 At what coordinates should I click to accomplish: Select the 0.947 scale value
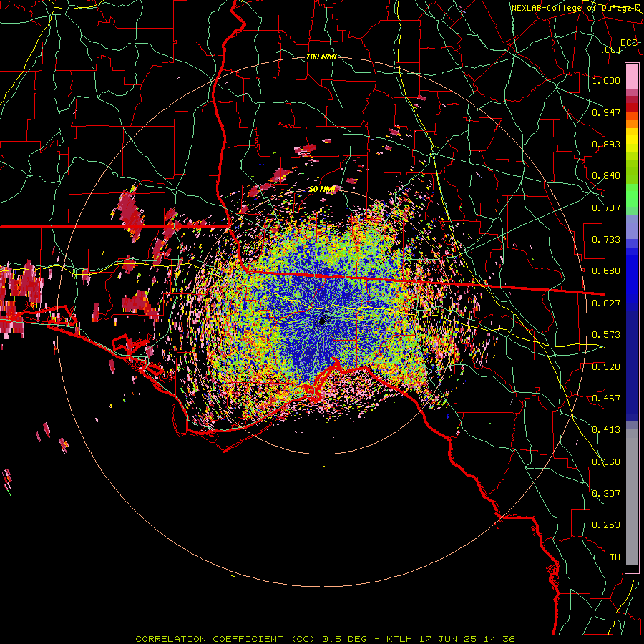pyautogui.click(x=606, y=112)
